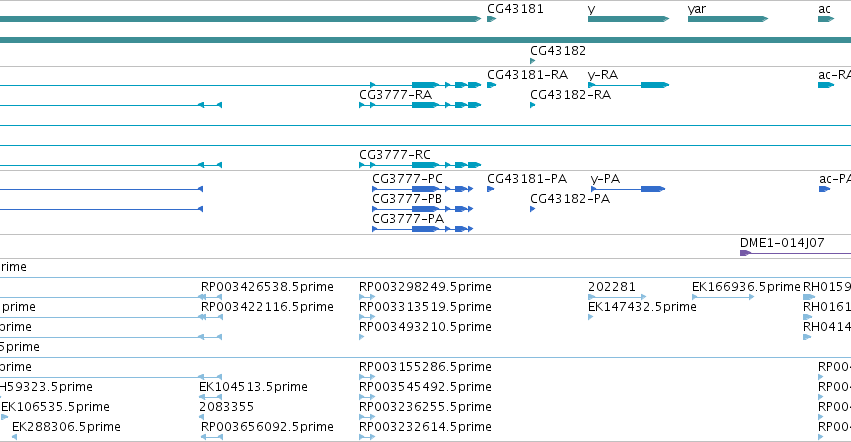
Task: Open the CG3777-RA transcript label
Action: coord(396,94)
